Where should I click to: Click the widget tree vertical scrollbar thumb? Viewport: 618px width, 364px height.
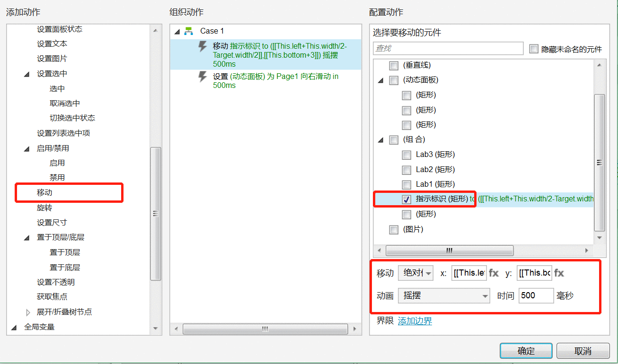(600, 163)
